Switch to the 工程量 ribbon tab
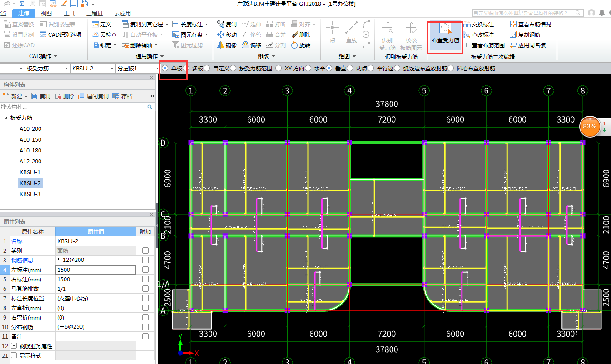The height and width of the screenshot is (364, 611). coord(94,13)
